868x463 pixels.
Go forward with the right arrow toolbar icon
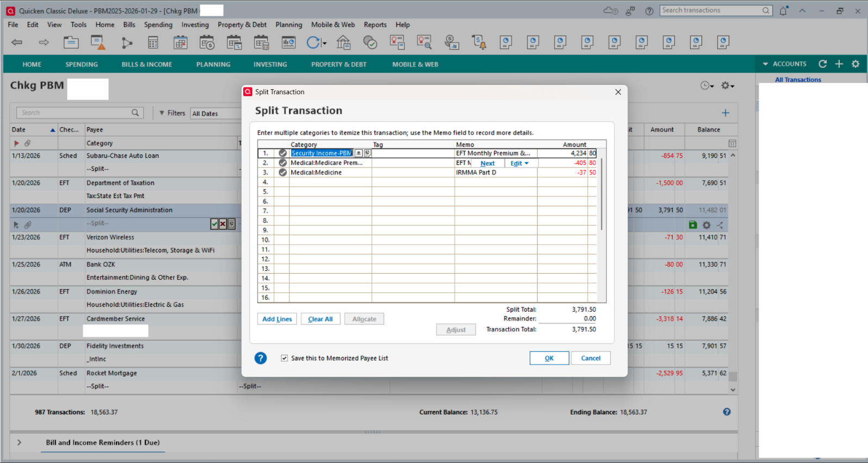click(44, 42)
